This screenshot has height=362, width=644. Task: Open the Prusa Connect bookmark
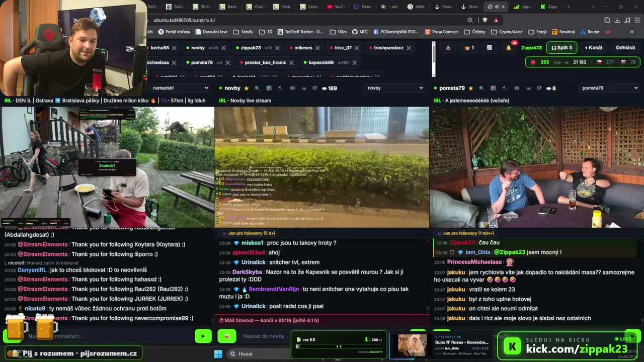pos(441,32)
